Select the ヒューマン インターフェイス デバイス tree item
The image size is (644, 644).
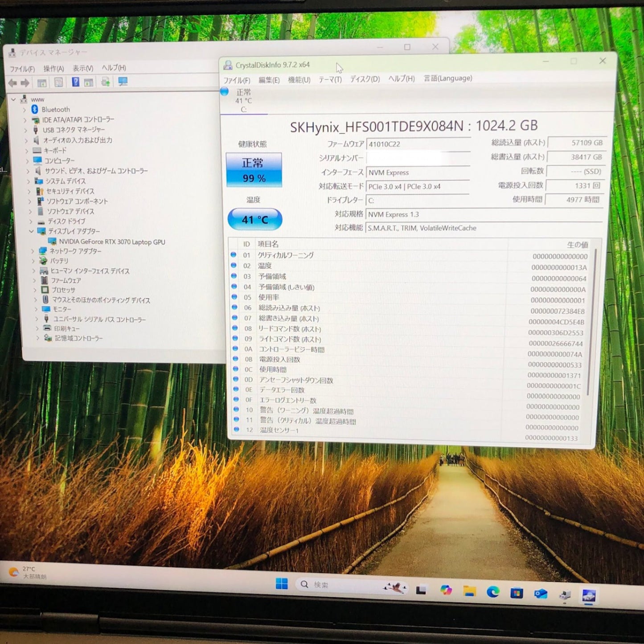90,271
